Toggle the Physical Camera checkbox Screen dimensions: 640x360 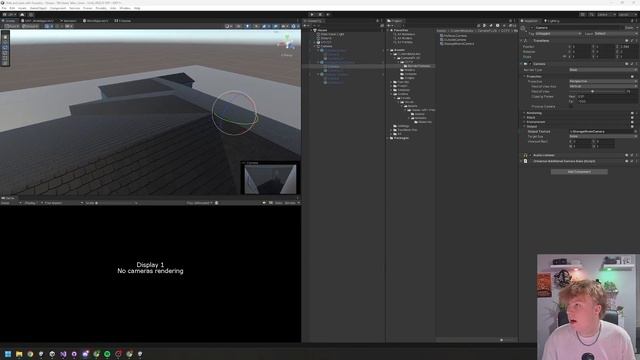(x=571, y=106)
